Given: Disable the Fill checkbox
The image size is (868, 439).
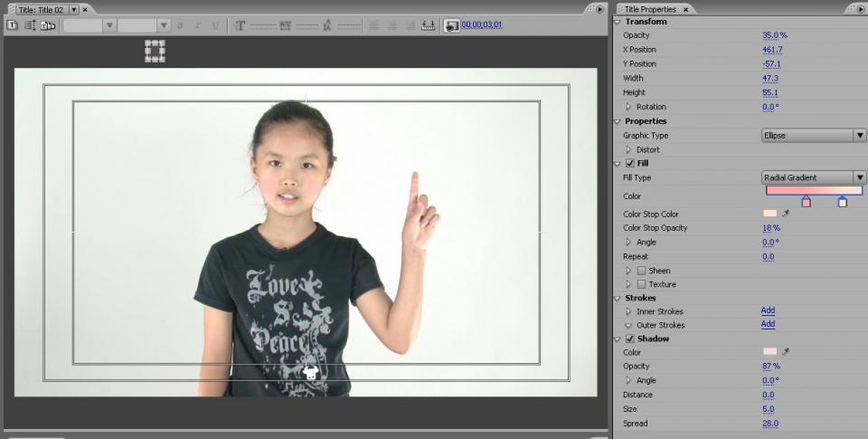Looking at the screenshot, I should click(630, 164).
